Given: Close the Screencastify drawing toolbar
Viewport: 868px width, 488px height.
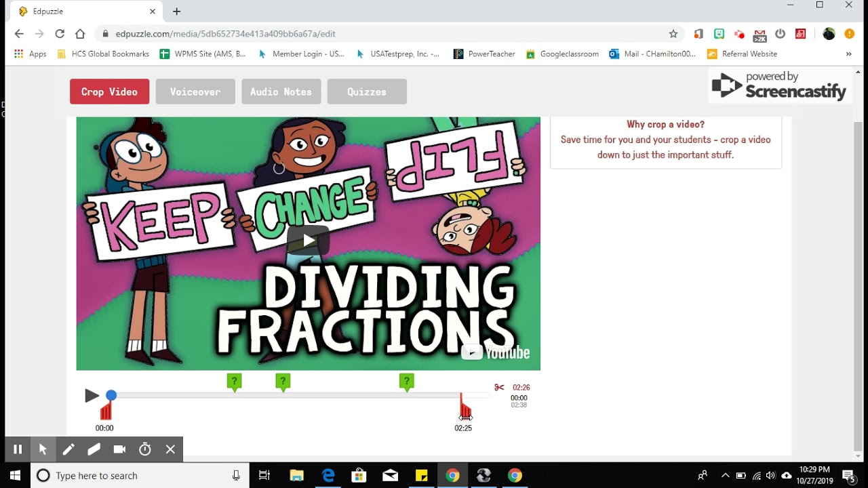Looking at the screenshot, I should point(170,449).
